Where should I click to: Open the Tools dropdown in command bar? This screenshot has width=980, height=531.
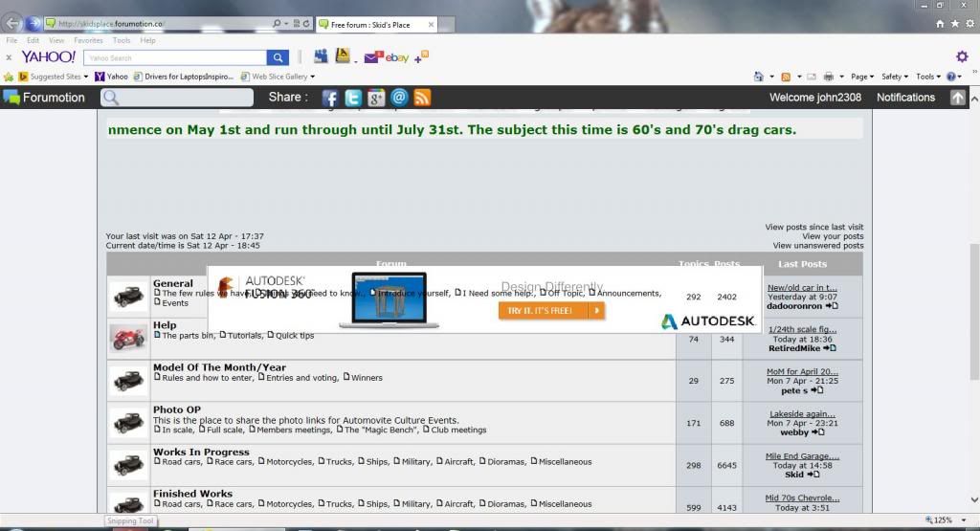coord(928,77)
